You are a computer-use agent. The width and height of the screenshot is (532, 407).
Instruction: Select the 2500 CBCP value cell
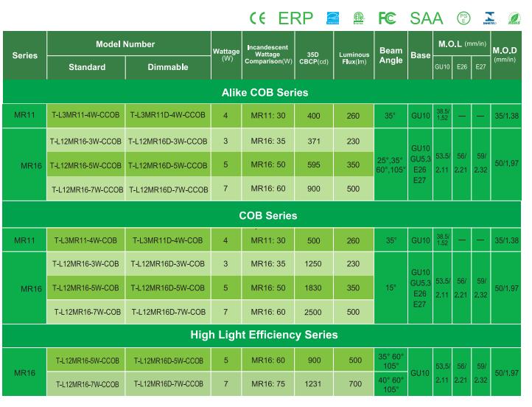(x=312, y=312)
